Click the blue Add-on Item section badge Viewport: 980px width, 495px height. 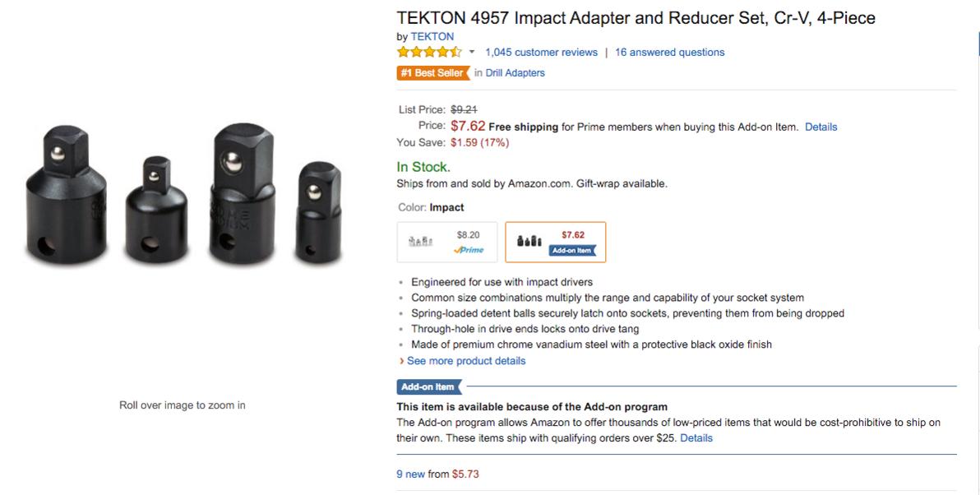click(x=429, y=387)
